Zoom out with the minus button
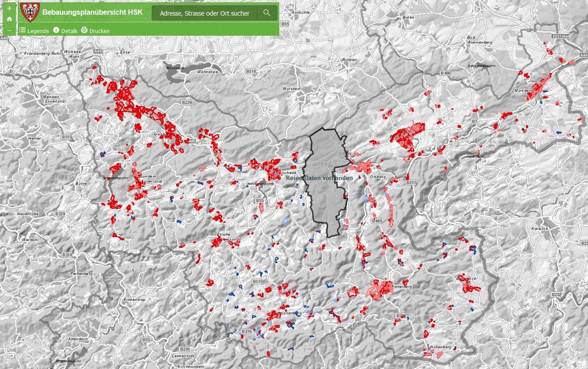 [x=9, y=30]
